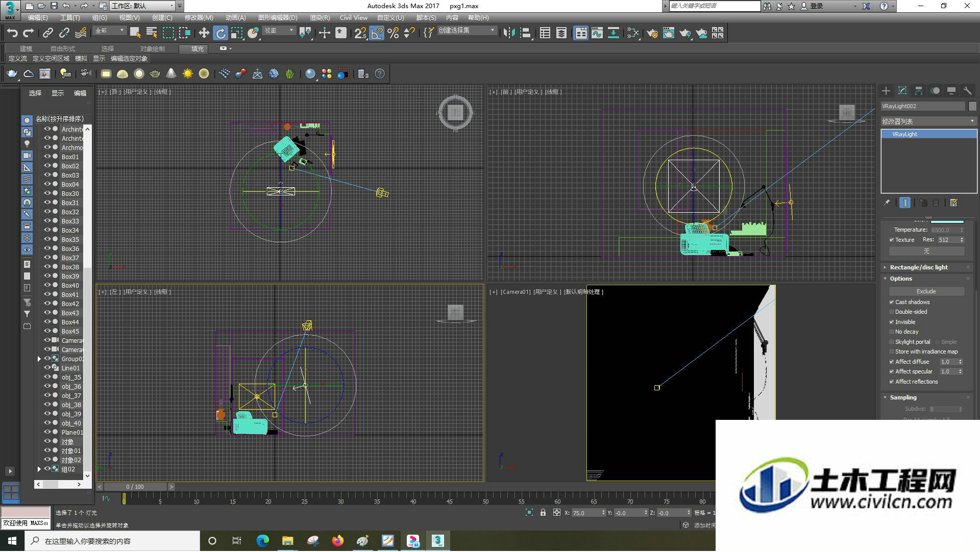This screenshot has height=552, width=980.
Task: Open the Hierarchy command panel
Action: point(919,91)
